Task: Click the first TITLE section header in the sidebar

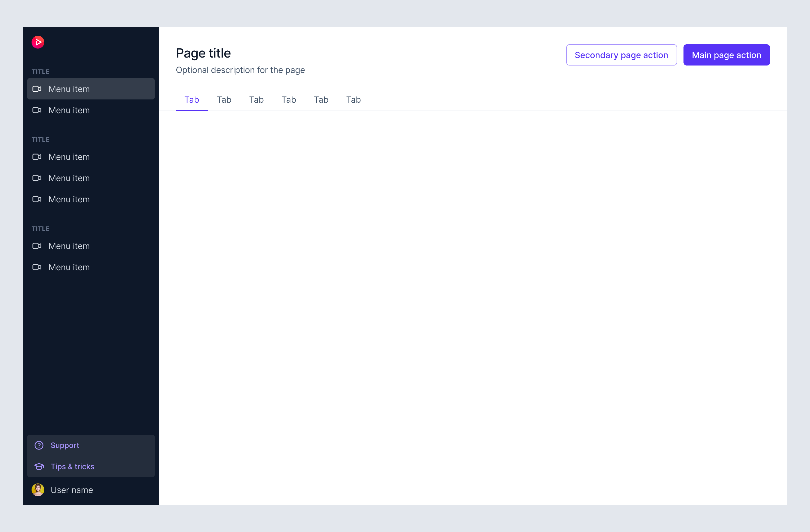Action: pos(41,72)
